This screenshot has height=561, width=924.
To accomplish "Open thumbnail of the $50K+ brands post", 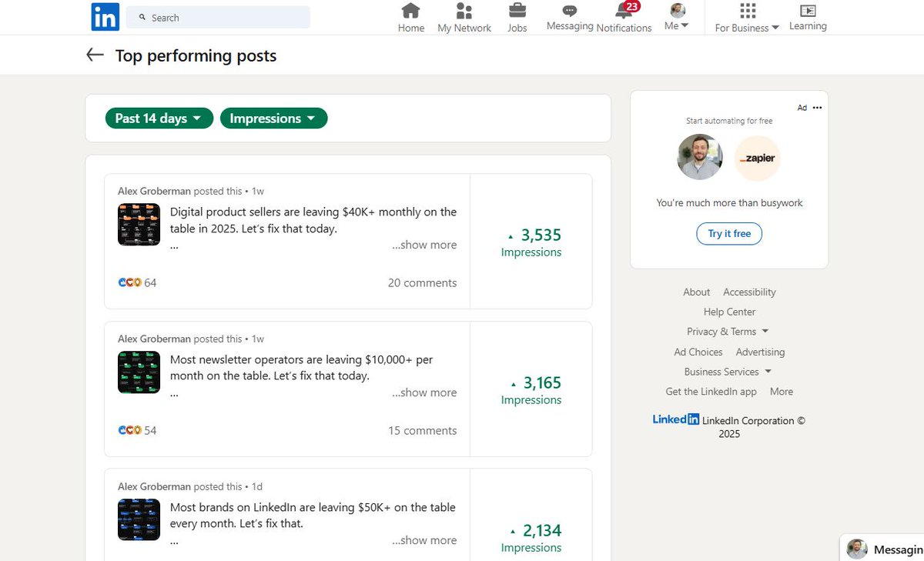I will pyautogui.click(x=139, y=520).
